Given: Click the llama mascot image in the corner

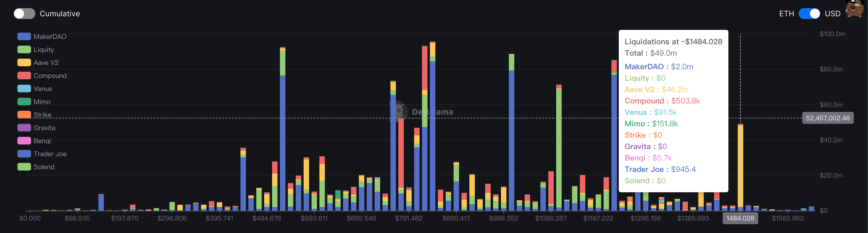Looking at the screenshot, I should point(854,8).
